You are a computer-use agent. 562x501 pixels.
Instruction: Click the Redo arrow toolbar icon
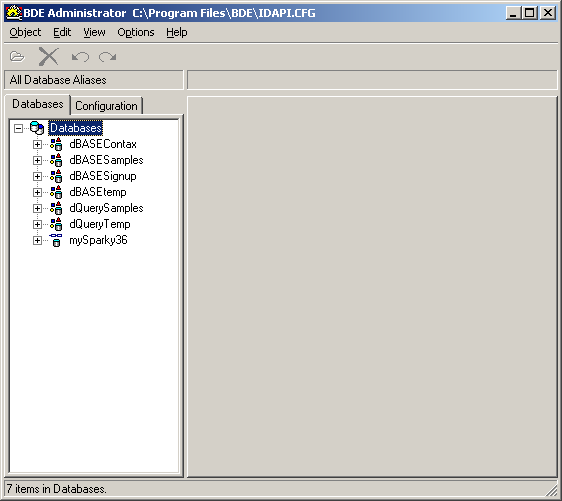tap(108, 57)
